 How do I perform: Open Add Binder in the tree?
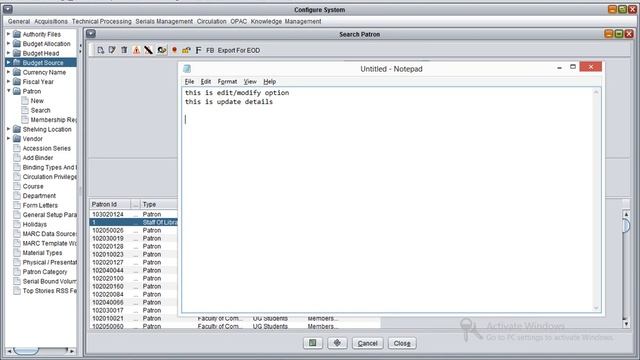coord(38,158)
